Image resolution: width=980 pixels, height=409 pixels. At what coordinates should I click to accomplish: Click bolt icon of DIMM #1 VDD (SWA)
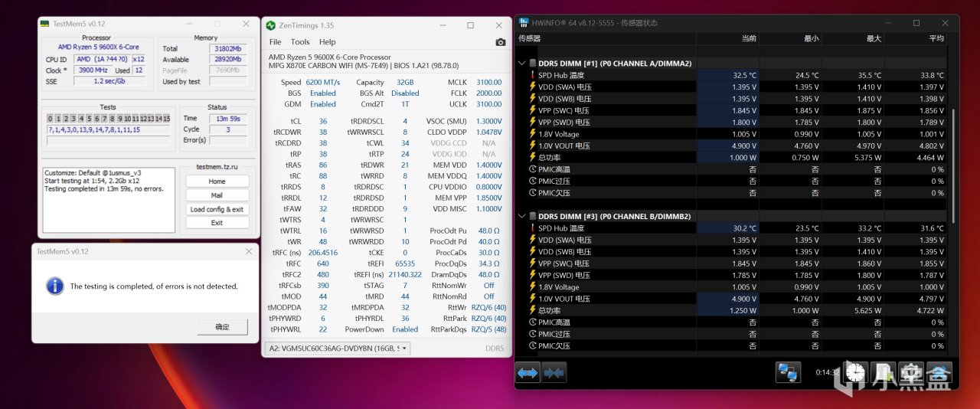tap(532, 87)
